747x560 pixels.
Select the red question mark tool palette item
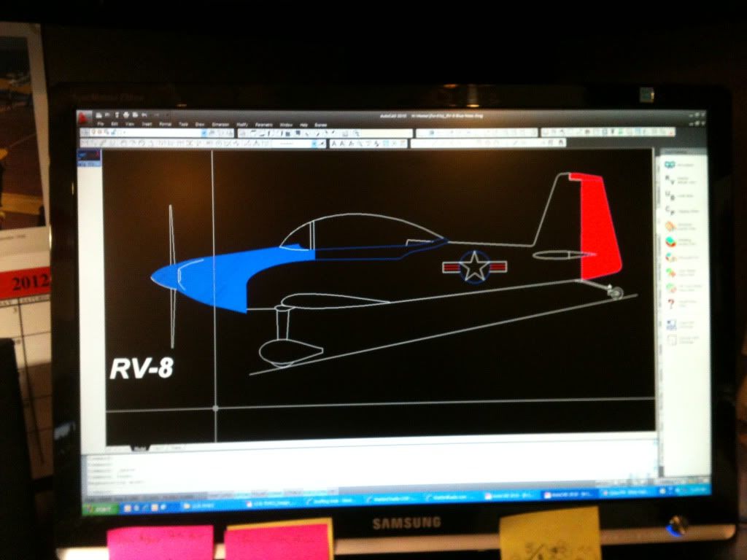[x=670, y=304]
